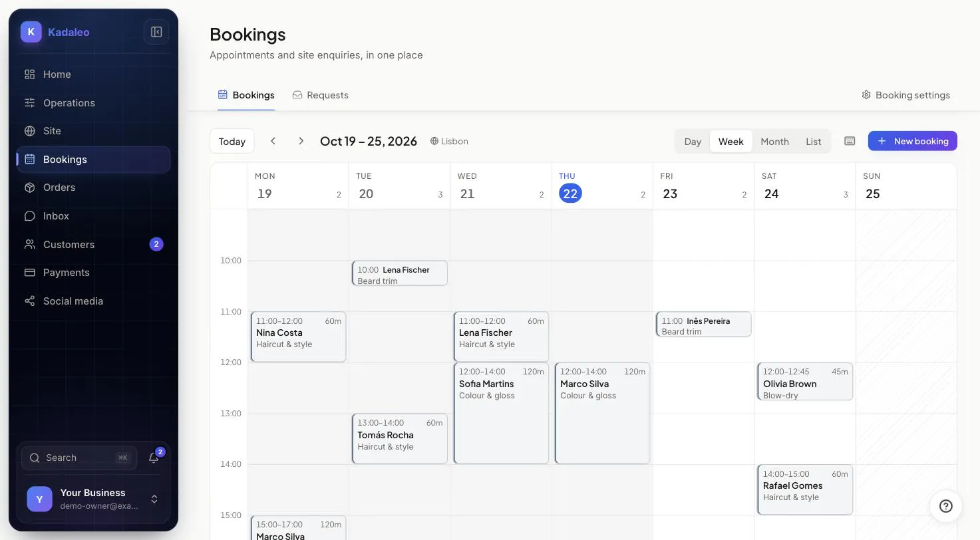Image resolution: width=980 pixels, height=540 pixels.
Task: Collapse the sidebar panel icon
Action: click(156, 32)
